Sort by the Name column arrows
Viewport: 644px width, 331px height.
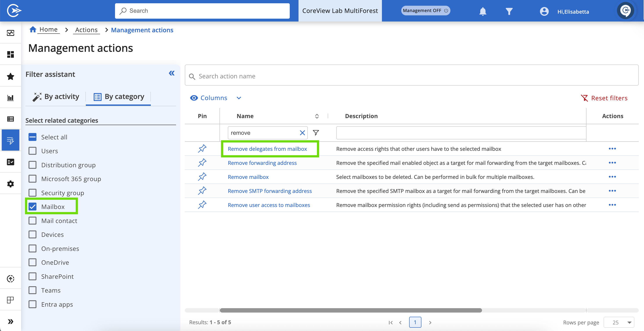(317, 116)
